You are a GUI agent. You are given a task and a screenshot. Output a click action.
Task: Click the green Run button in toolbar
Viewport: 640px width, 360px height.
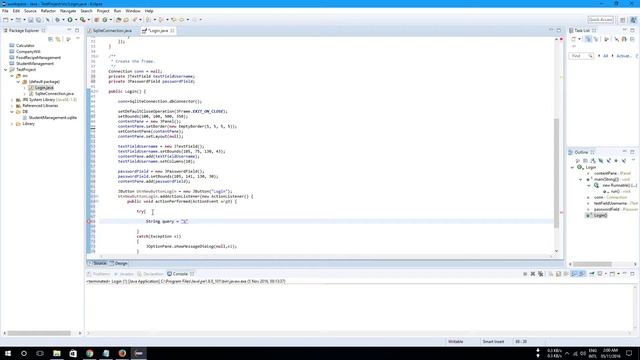pyautogui.click(x=70, y=20)
